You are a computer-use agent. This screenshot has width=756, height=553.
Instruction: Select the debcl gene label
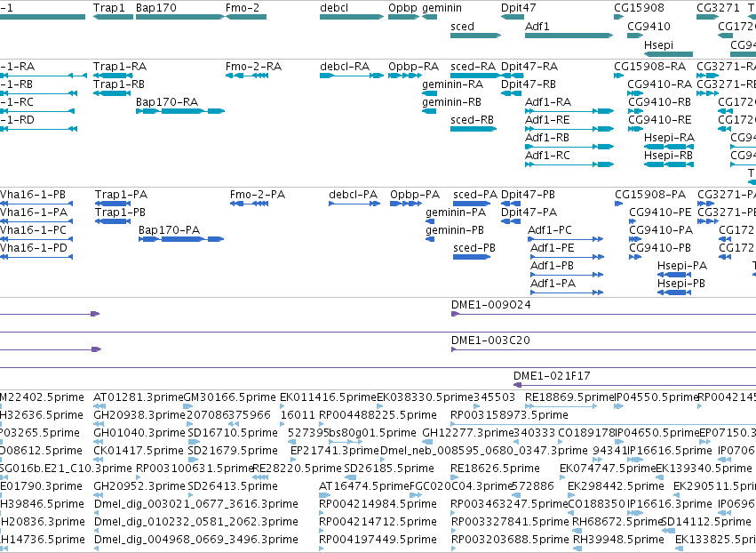(x=334, y=8)
